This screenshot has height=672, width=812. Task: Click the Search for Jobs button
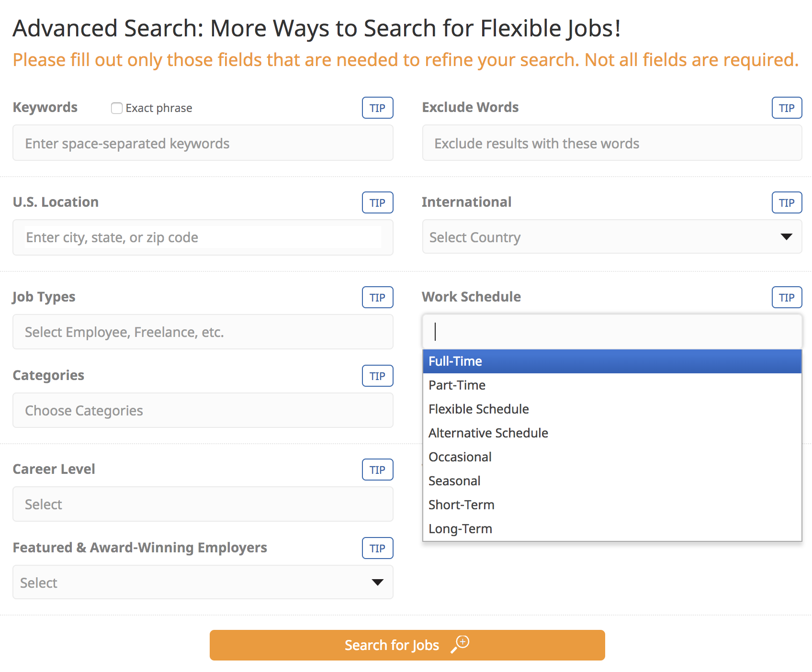(406, 645)
